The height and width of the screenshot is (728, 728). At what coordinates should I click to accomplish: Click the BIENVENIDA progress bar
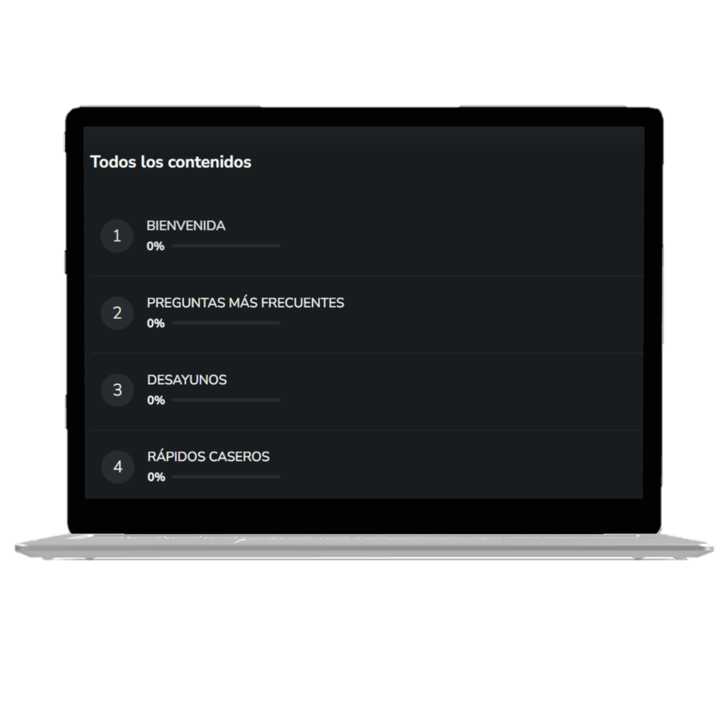tap(226, 246)
